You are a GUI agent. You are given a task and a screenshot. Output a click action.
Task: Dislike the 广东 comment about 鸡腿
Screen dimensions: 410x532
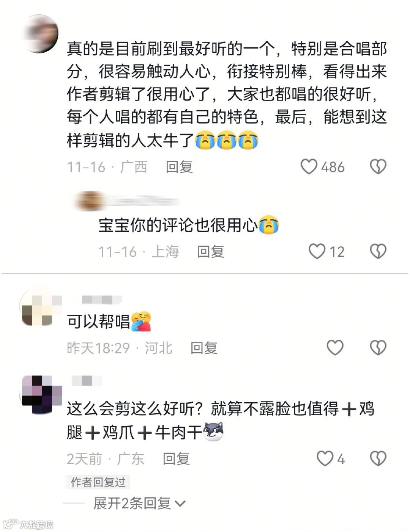coord(378,459)
